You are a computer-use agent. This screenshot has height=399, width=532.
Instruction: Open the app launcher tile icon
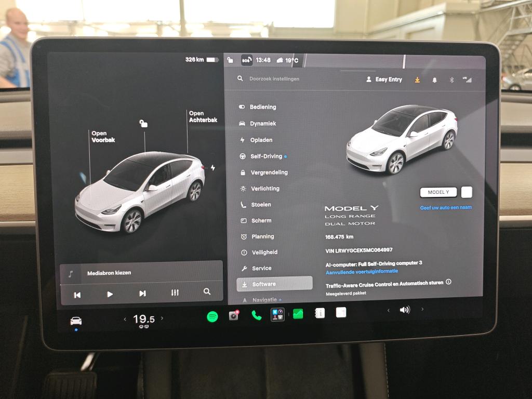tap(277, 314)
